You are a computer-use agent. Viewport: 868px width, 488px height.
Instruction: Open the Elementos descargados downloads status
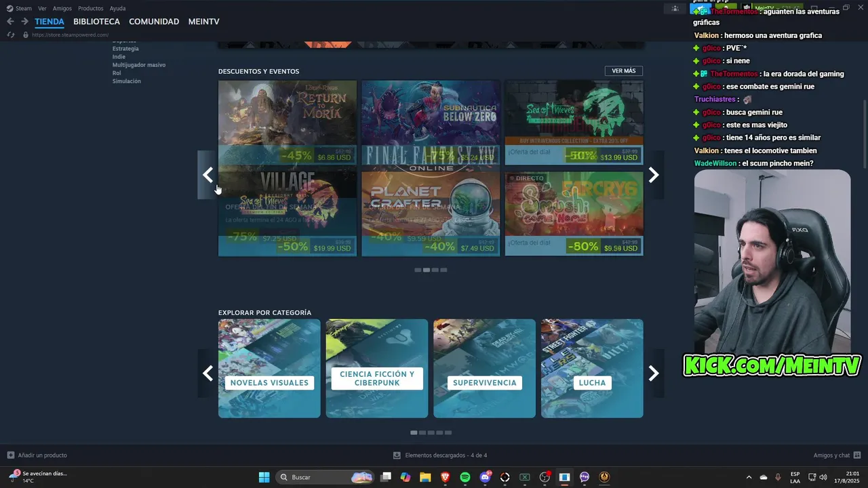[x=440, y=455]
